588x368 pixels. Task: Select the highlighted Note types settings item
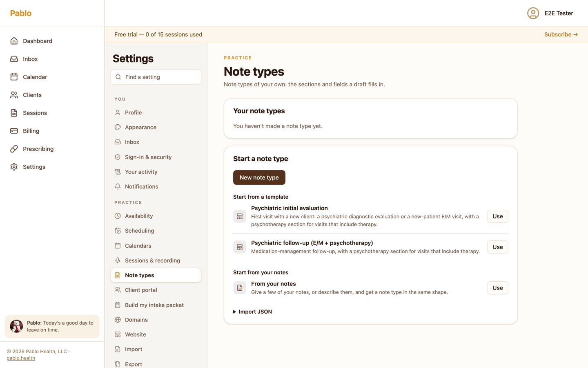coord(156,275)
